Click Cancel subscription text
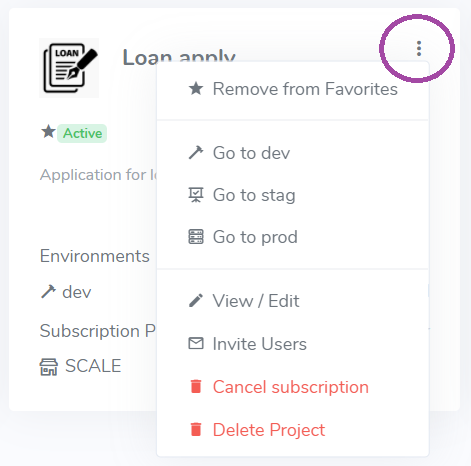Viewport: 471px width, 466px height. click(x=291, y=387)
